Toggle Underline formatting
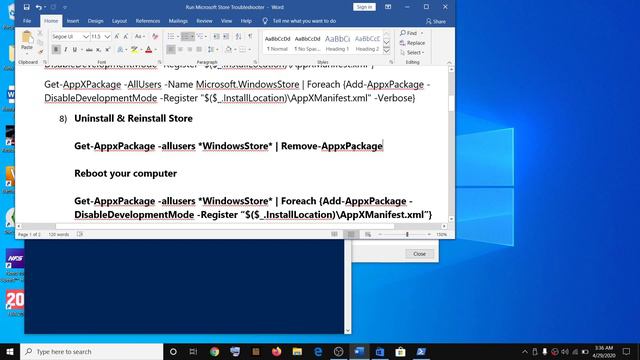640x360 pixels. [x=75, y=49]
